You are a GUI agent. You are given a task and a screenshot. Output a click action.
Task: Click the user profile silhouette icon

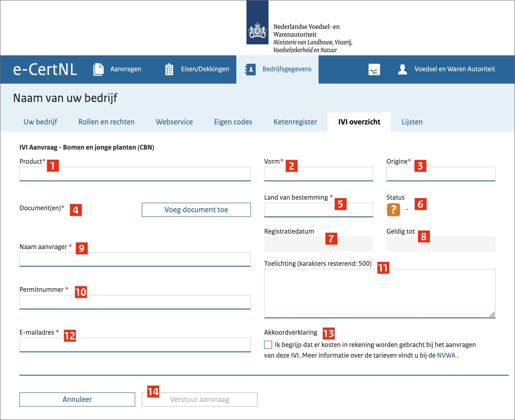click(402, 69)
